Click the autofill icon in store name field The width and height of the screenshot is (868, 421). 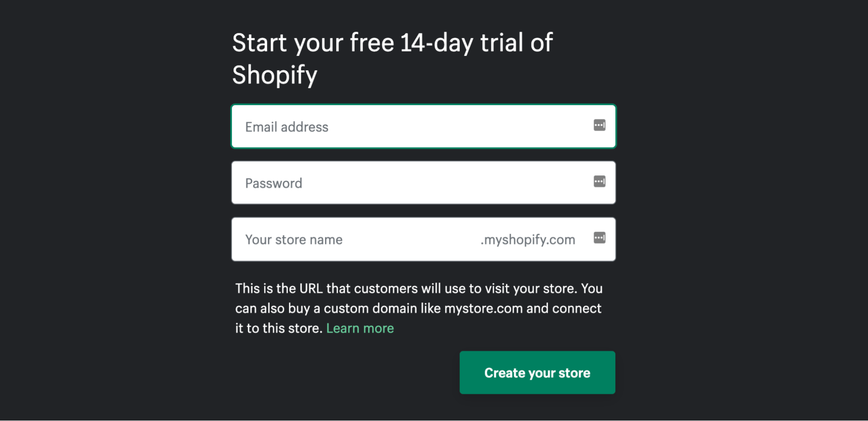[599, 238]
